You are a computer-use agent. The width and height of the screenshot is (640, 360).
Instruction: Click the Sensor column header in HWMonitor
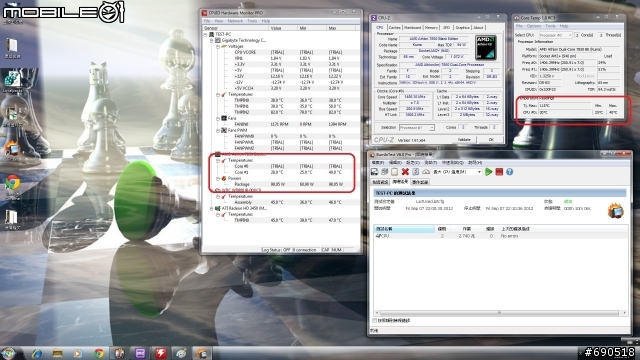click(236, 28)
